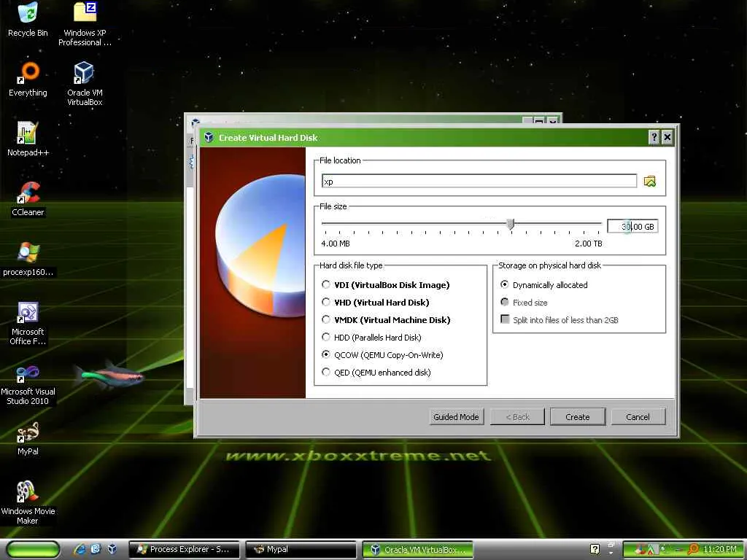The height and width of the screenshot is (560, 747).
Task: Launch VirtualBox from the quick launch bar
Action: click(x=112, y=549)
